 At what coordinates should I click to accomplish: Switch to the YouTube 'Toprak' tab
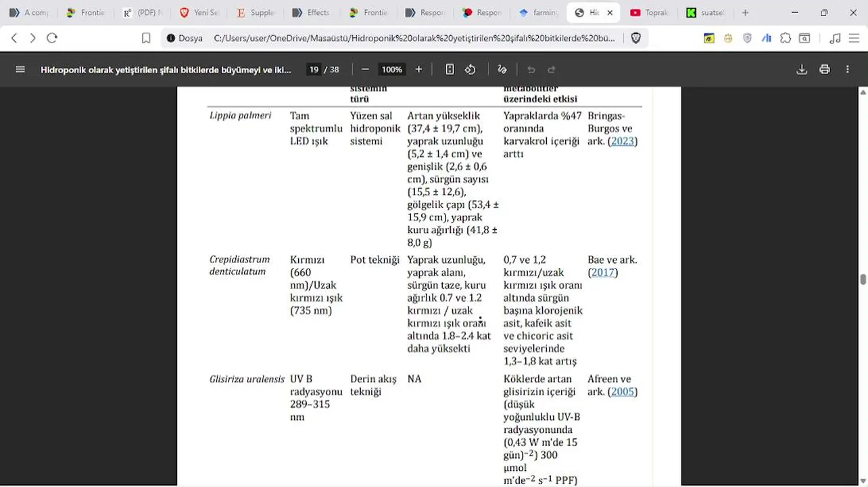651,12
